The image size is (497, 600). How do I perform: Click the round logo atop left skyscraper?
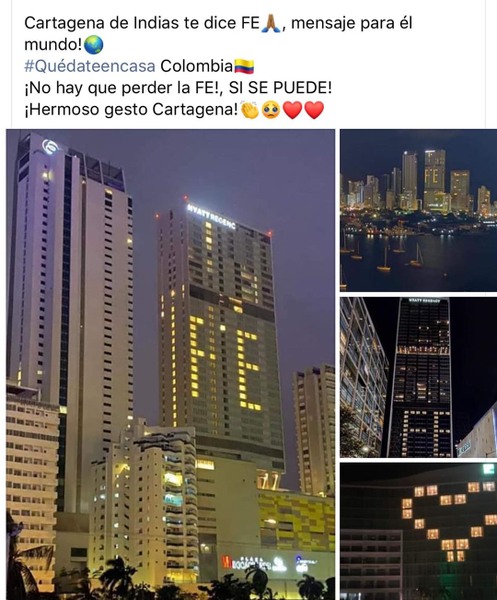[x=50, y=147]
